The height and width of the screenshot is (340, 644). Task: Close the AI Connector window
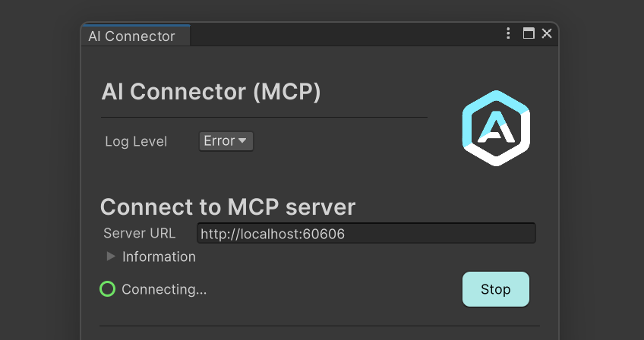pos(547,33)
